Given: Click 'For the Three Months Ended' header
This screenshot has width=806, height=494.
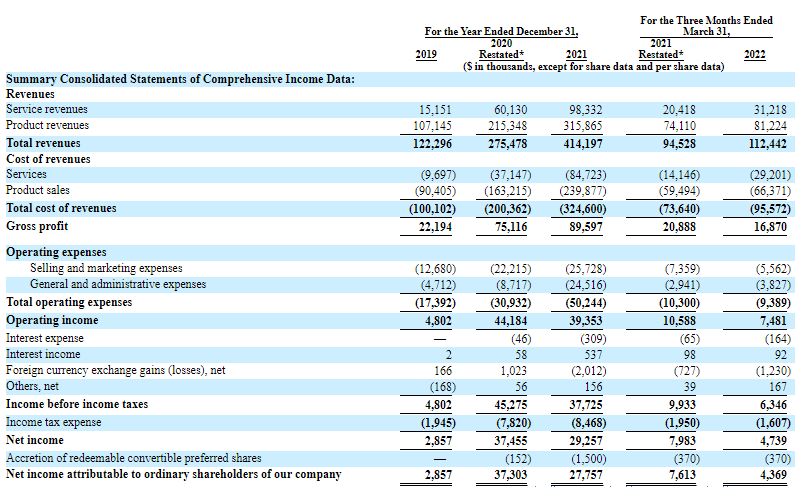Looking at the screenshot, I should click(x=706, y=20).
